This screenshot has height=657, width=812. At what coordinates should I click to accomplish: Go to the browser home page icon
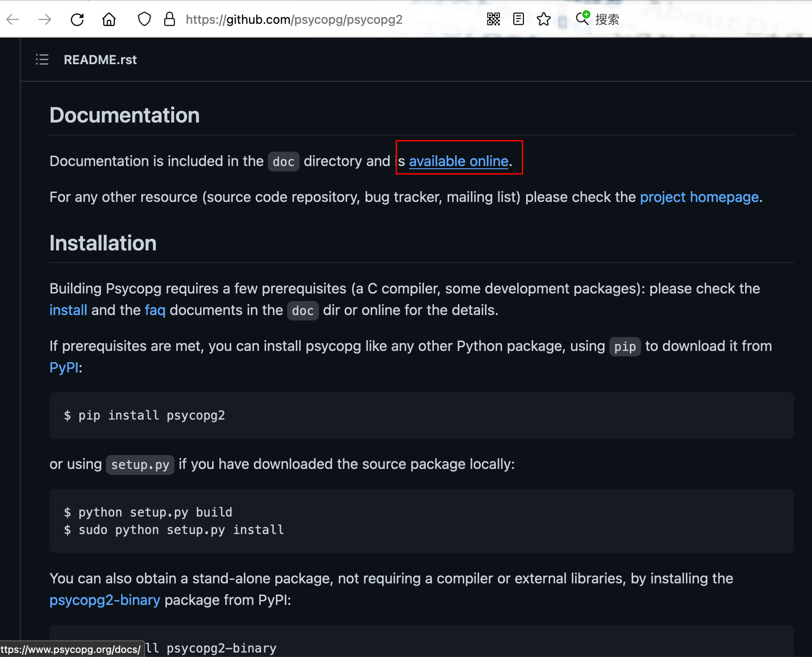109,19
